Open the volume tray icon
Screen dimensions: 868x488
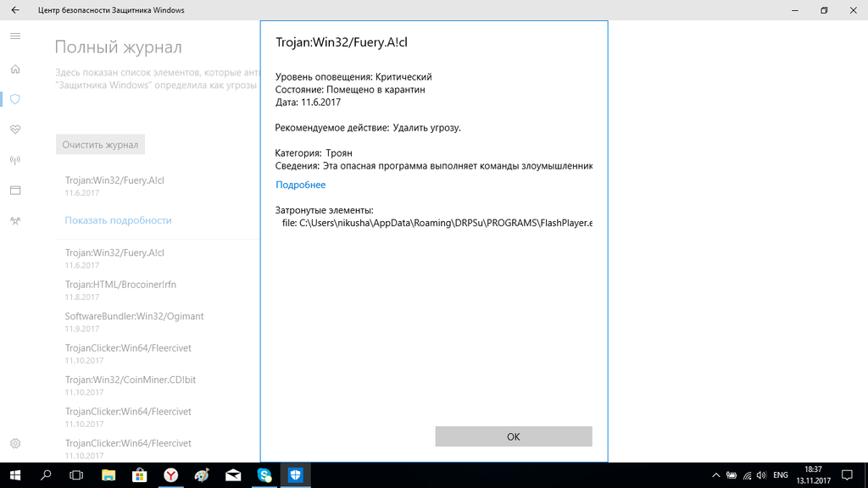pos(762,475)
